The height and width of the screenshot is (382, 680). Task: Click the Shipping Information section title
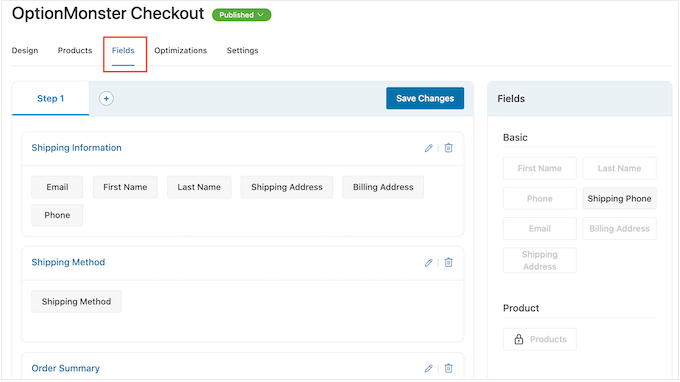[76, 148]
